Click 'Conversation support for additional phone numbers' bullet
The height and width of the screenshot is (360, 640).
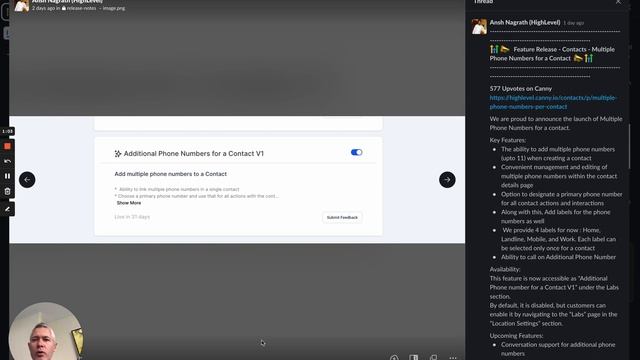pyautogui.click(x=558, y=349)
